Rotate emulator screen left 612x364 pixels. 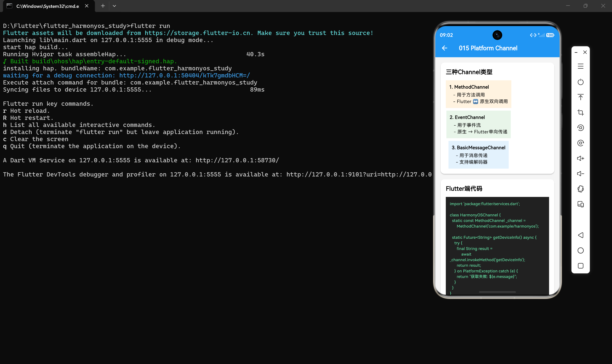[x=580, y=128]
